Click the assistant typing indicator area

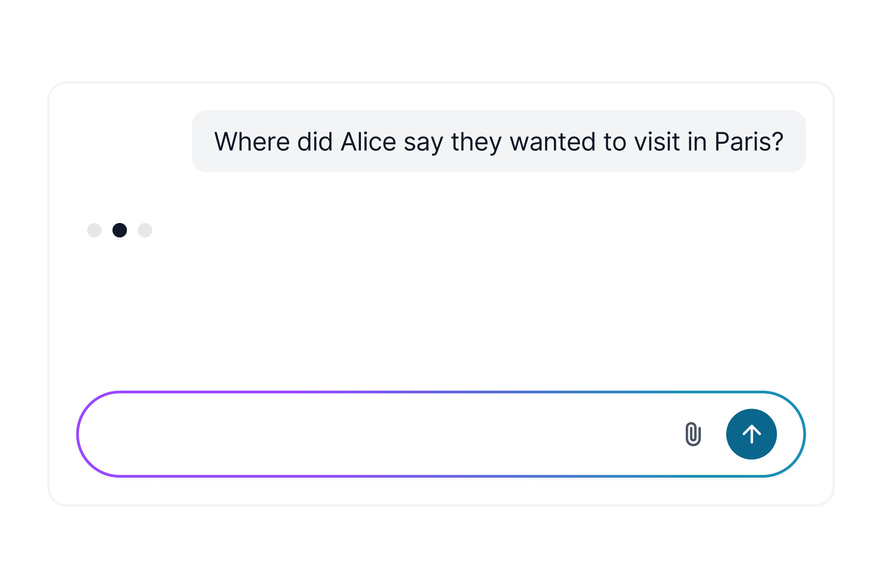click(120, 230)
